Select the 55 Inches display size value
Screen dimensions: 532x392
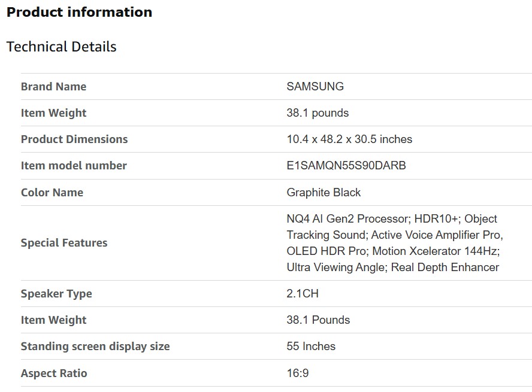tap(311, 347)
